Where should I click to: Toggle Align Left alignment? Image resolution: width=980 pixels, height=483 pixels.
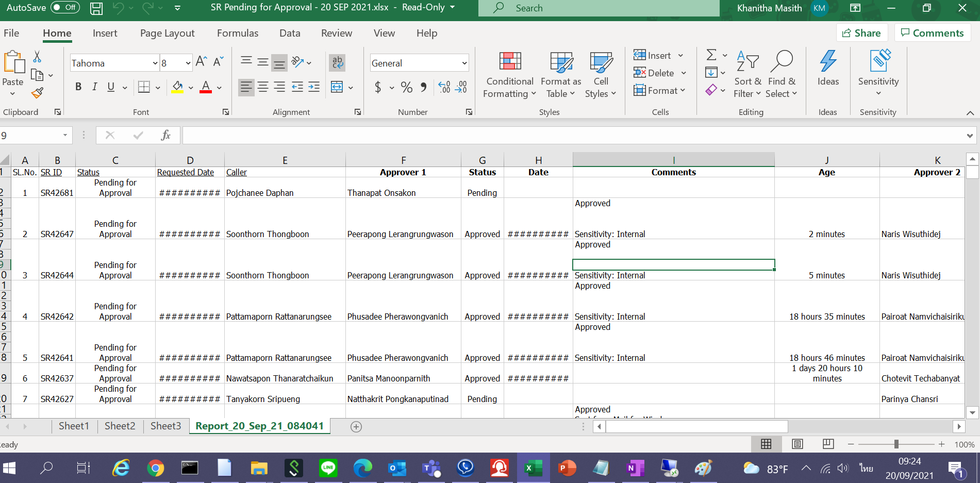246,87
